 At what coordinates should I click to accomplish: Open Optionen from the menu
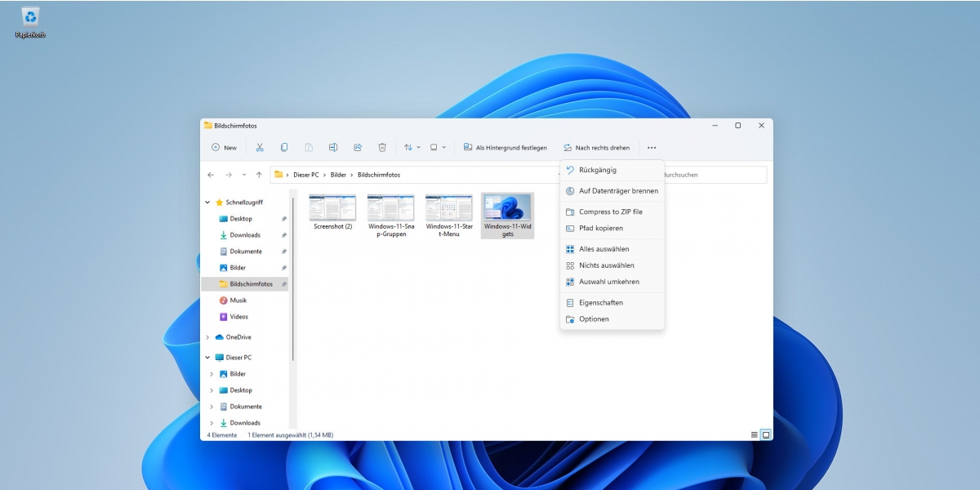click(612, 319)
